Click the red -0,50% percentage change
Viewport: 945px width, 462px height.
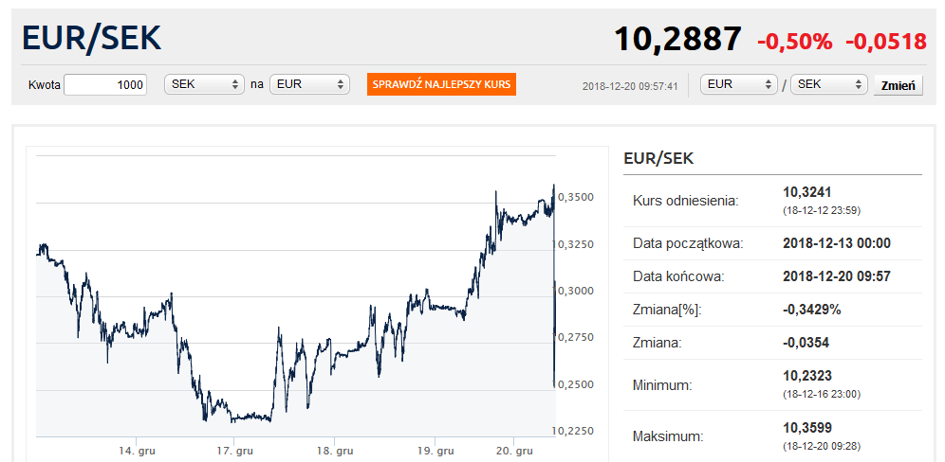pyautogui.click(x=794, y=41)
